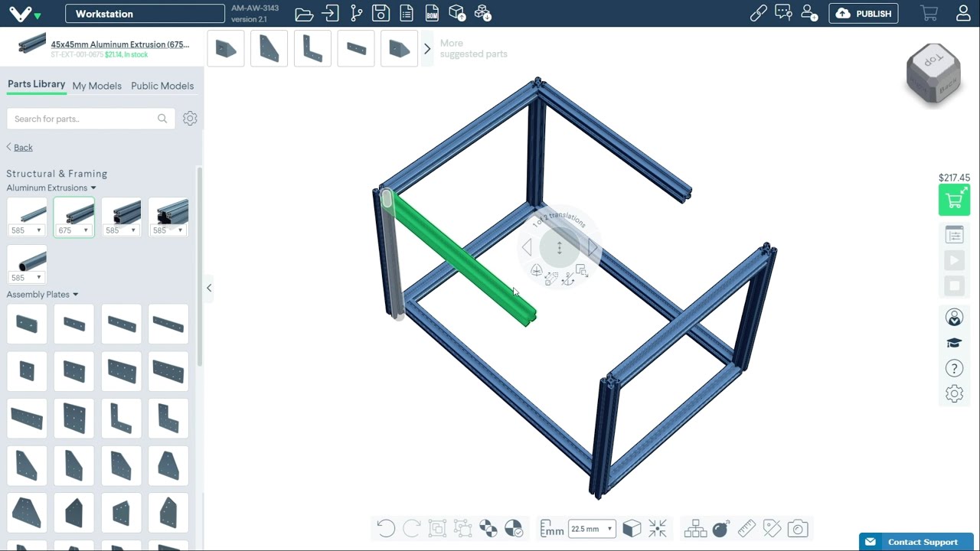The image size is (980, 551).
Task: Click the group selection icon
Action: pos(437,528)
